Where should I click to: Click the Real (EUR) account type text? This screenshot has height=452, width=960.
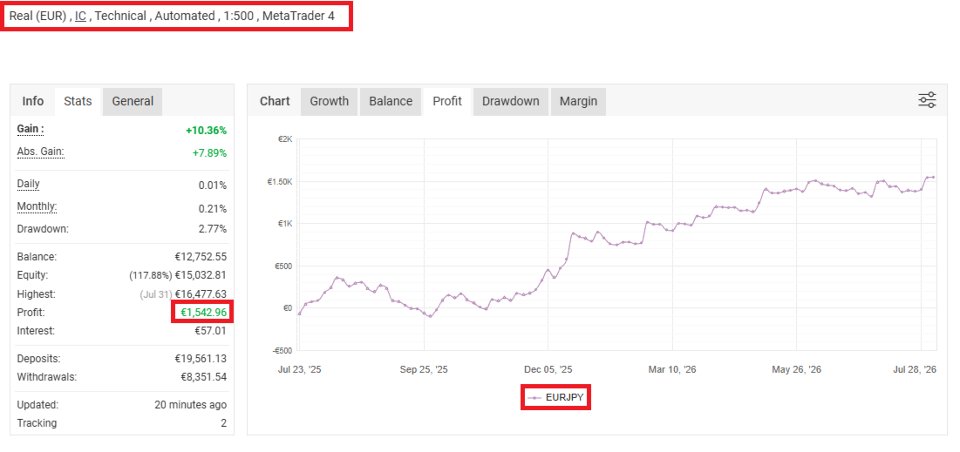click(x=37, y=16)
